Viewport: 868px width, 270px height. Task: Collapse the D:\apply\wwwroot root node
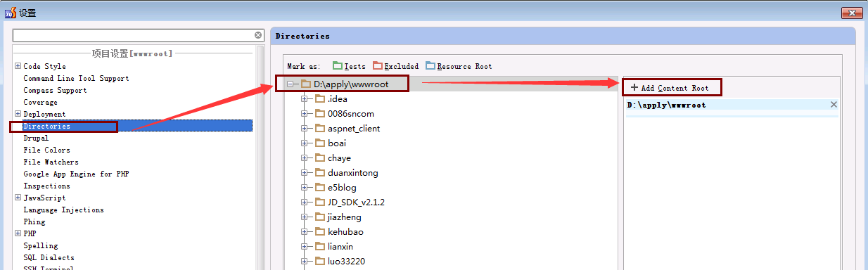(x=291, y=84)
